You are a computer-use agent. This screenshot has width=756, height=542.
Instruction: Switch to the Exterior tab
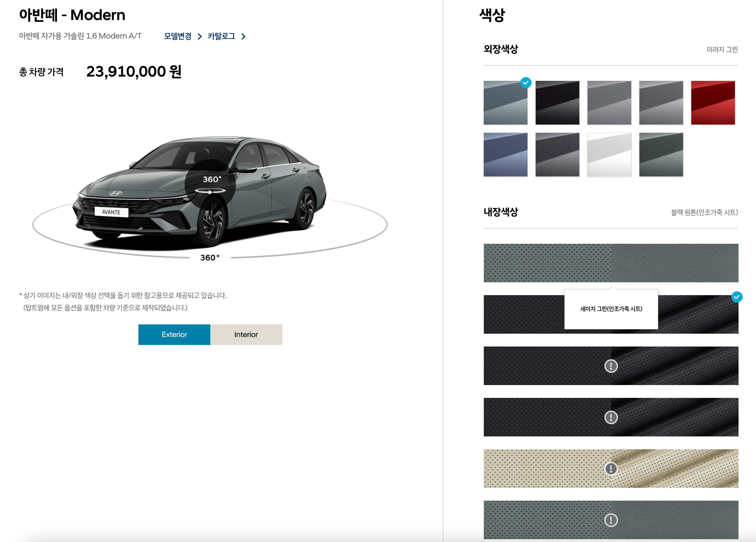point(174,334)
